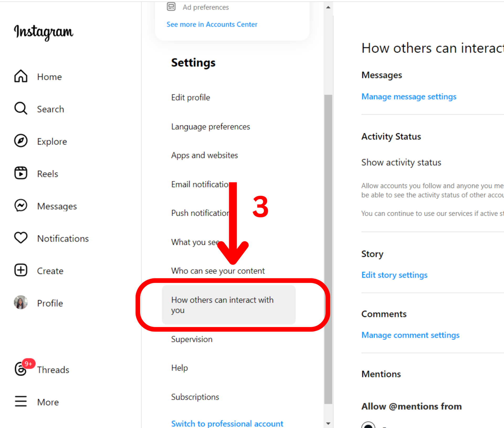504x428 pixels.
Task: Click the Create plus icon
Action: [x=21, y=270]
